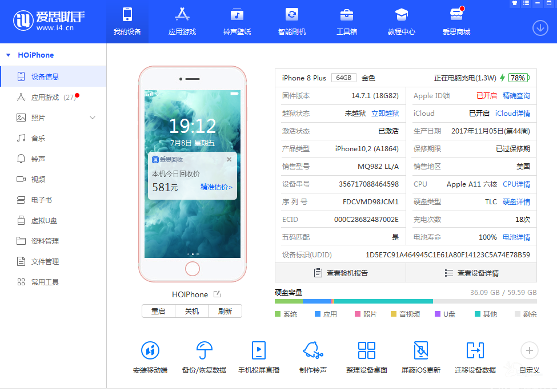The image size is (557, 392).
Task: Click the 制作铃声 bell icon
Action: (313, 350)
